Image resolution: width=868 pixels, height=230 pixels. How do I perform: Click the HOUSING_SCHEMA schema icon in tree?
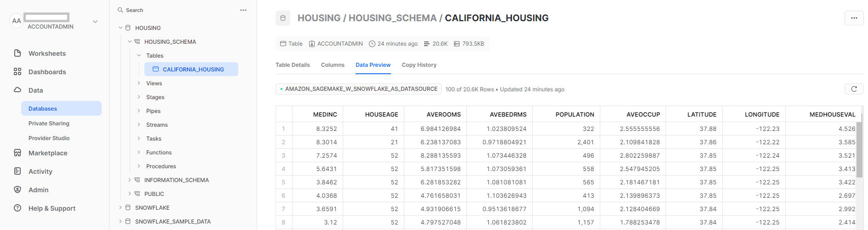(x=137, y=41)
